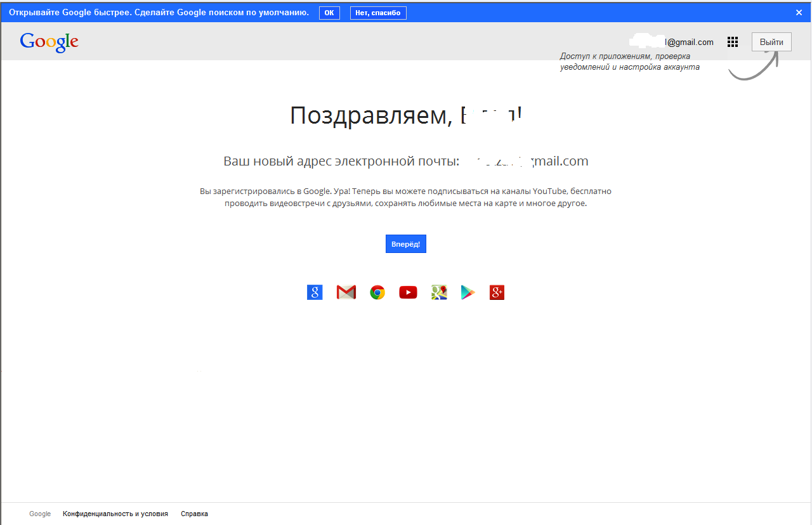Open the Google Search blue icon
This screenshot has height=525, width=812.
click(315, 292)
